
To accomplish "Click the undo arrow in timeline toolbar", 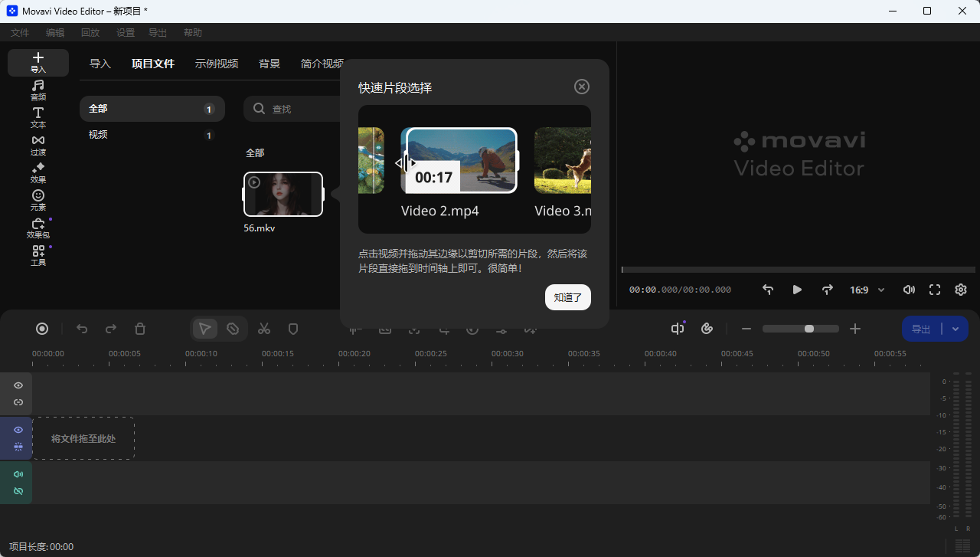I will pos(82,329).
